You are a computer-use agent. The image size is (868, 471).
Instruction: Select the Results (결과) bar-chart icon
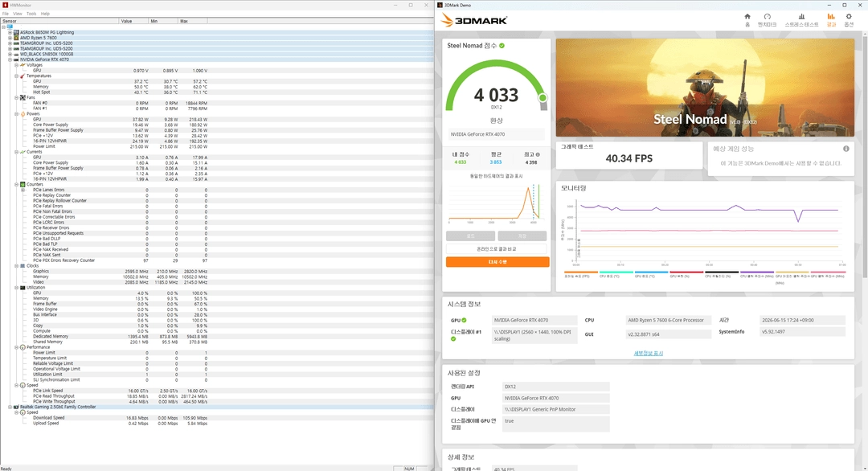(831, 17)
